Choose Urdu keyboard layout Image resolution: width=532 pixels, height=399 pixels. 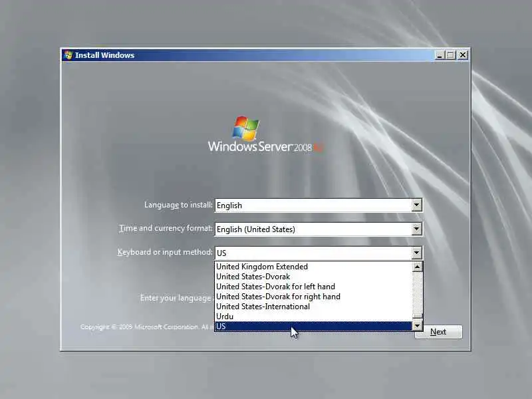point(313,317)
